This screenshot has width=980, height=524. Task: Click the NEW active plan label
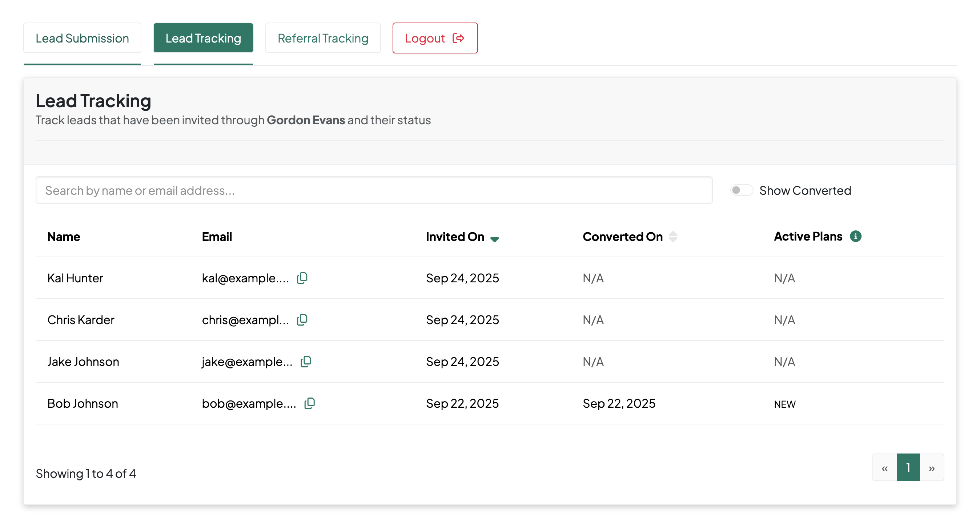(784, 404)
